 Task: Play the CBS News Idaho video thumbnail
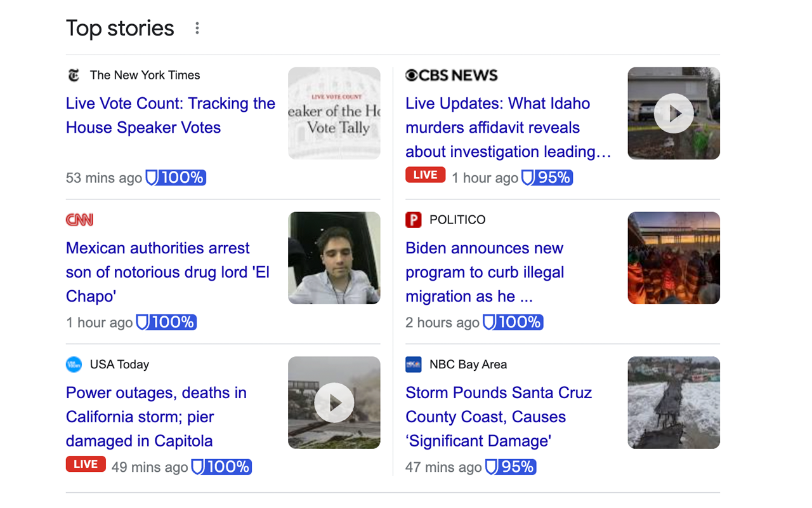coord(674,113)
